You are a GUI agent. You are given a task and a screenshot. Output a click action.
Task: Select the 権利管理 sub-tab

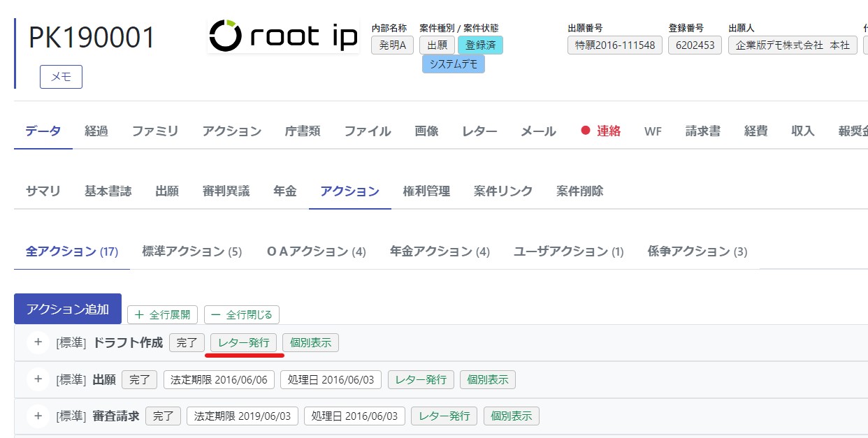click(x=426, y=191)
